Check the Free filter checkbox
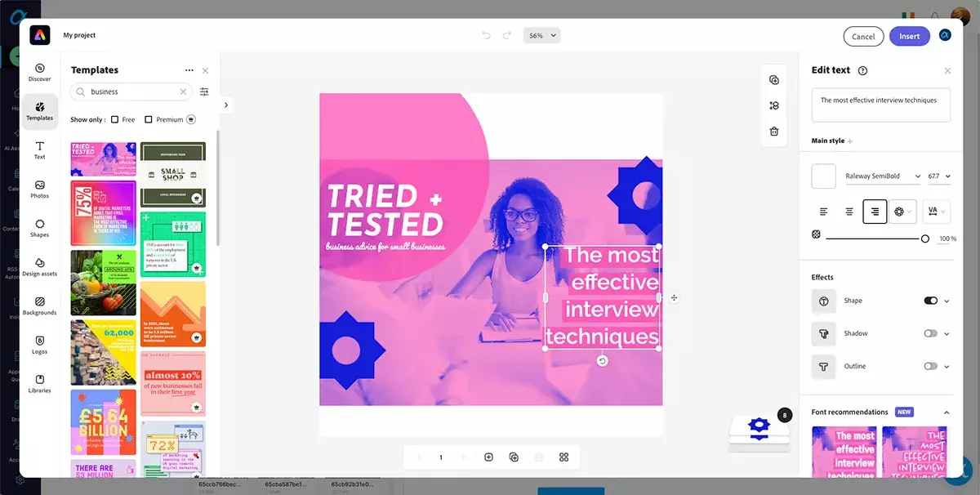The width and height of the screenshot is (980, 495). pos(115,119)
